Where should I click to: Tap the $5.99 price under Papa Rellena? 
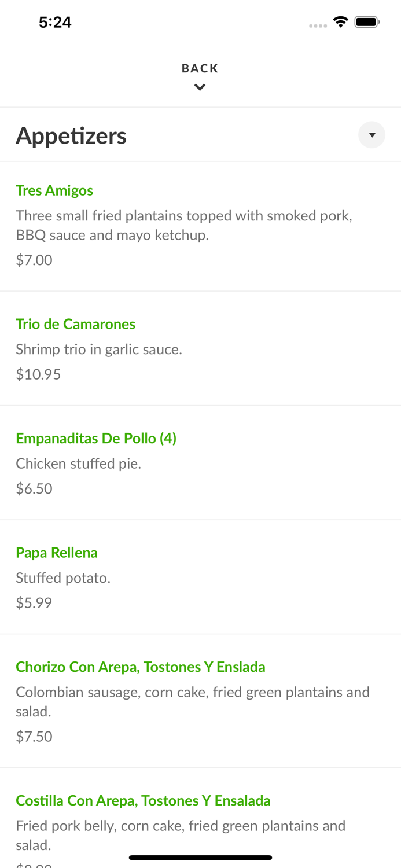(x=34, y=602)
